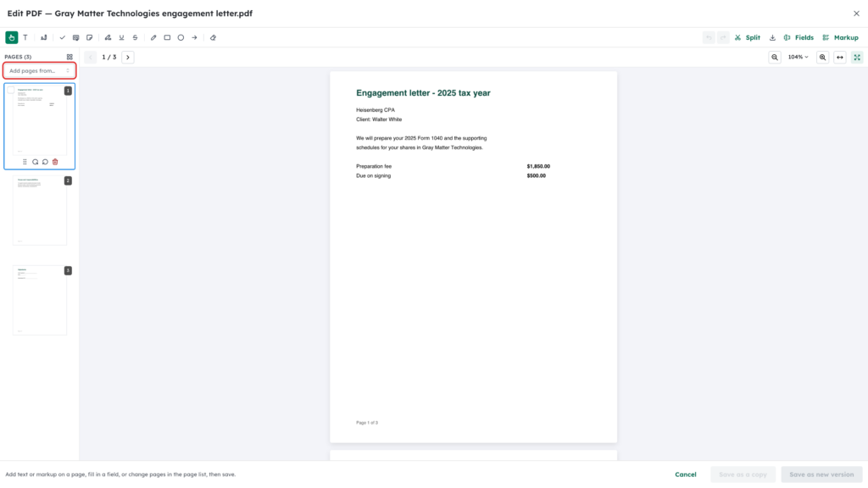Toggle page grid view in Pages panel
The height and width of the screenshot is (488, 868).
point(70,57)
